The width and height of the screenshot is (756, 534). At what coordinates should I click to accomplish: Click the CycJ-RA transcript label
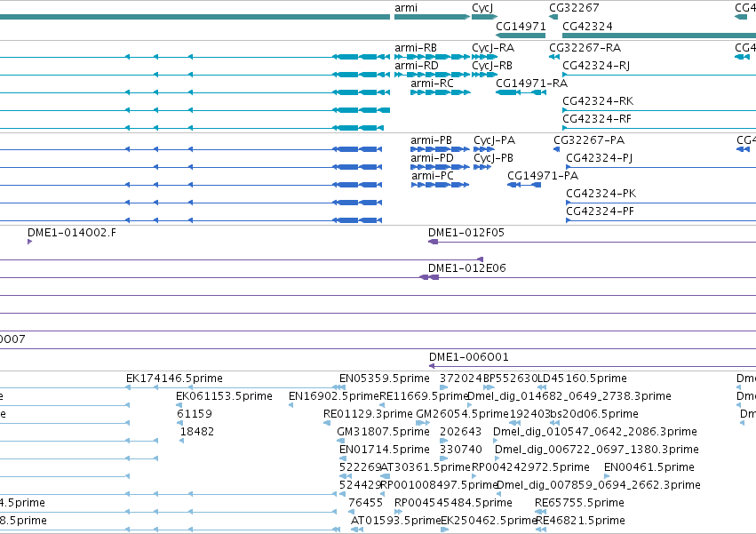click(493, 48)
